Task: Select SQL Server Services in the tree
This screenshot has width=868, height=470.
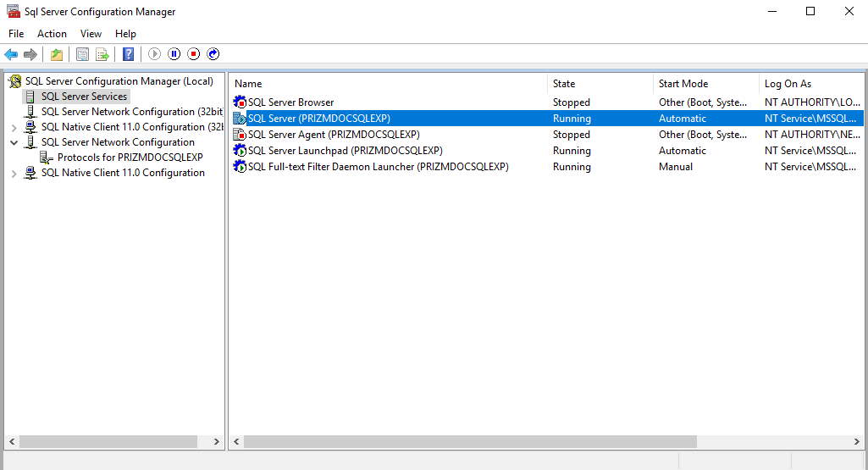Action: (84, 97)
